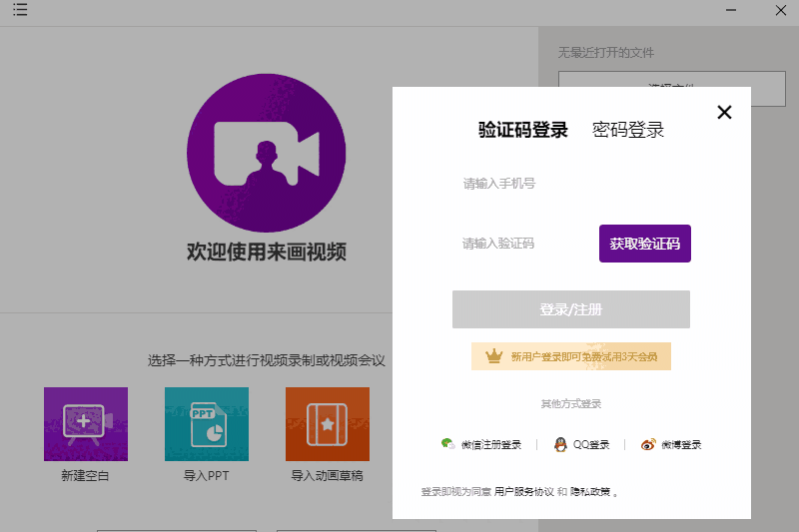799x532 pixels.
Task: Open the hamburger list menu icon
Action: (x=20, y=11)
